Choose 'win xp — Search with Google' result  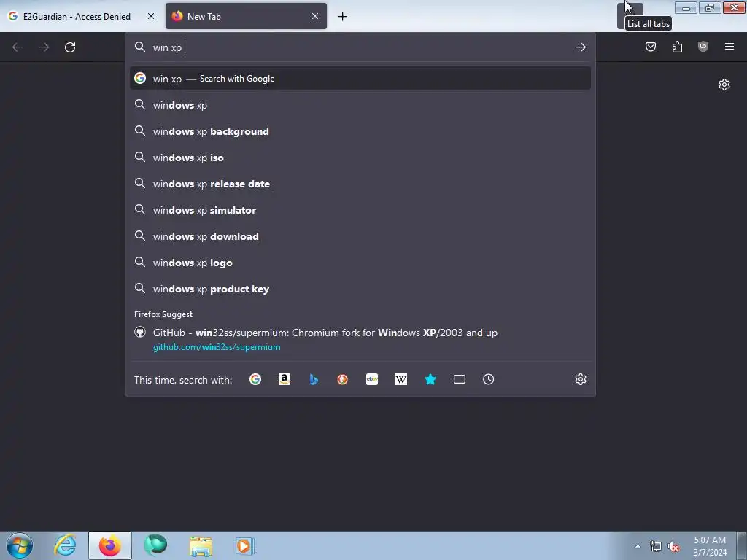click(360, 79)
